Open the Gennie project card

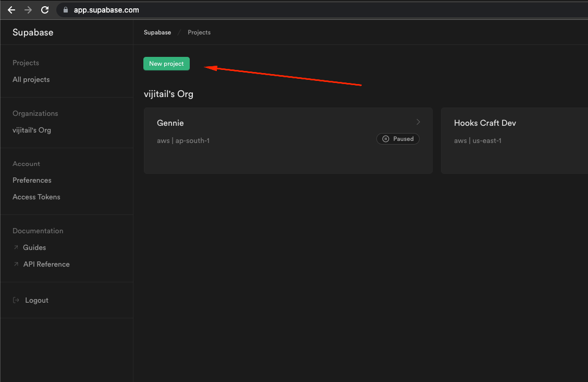click(288, 141)
